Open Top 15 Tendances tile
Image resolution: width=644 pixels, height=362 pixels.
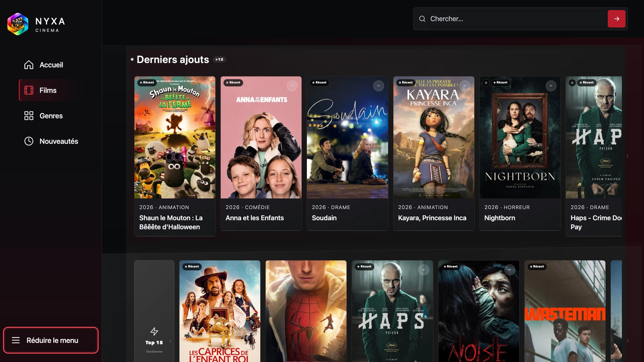point(154,311)
